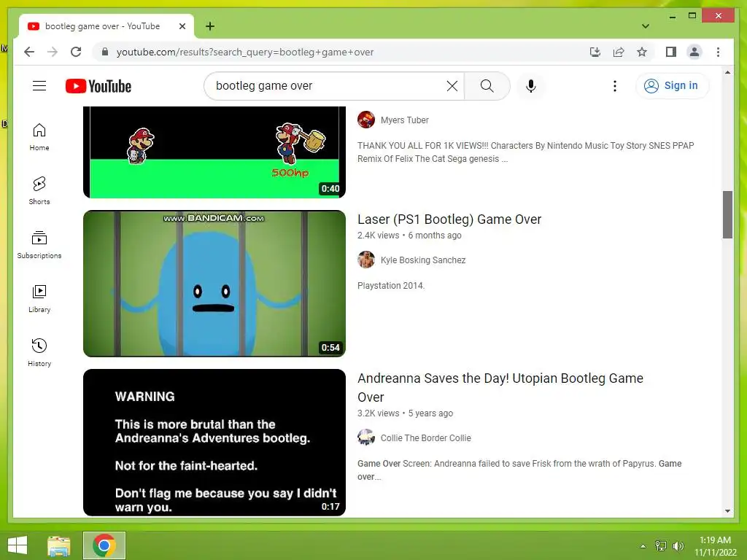Start voice search with microphone icon
The width and height of the screenshot is (747, 560).
click(531, 86)
